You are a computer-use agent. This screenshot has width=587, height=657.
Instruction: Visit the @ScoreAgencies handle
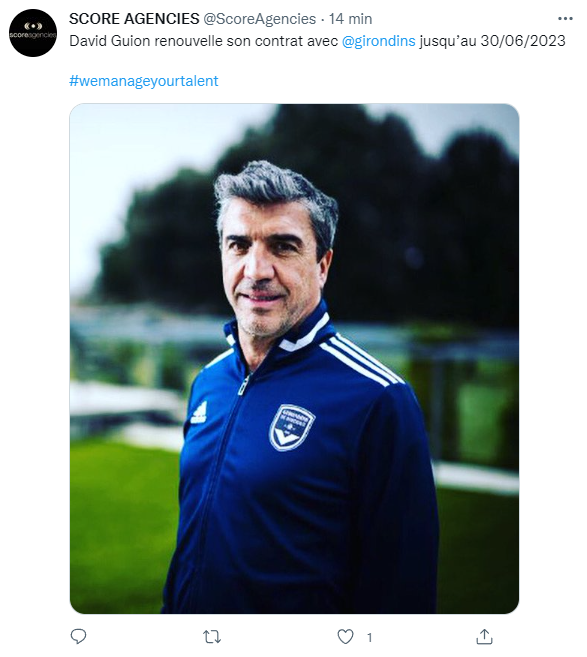coord(260,19)
